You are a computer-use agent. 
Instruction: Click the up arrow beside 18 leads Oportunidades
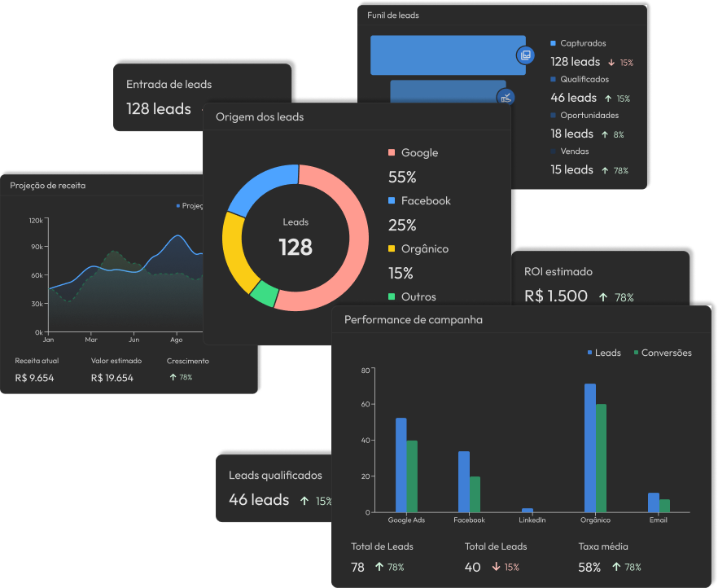click(x=604, y=134)
